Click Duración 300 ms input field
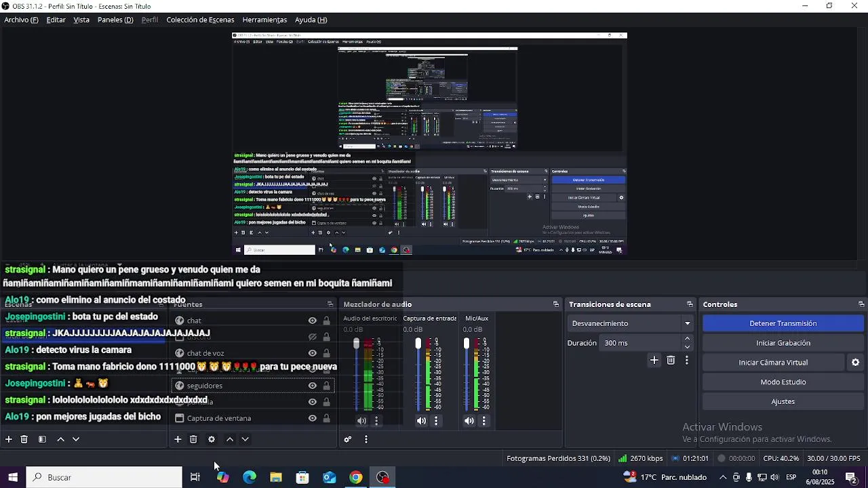Screen dimensions: 868x488 coord(641,343)
